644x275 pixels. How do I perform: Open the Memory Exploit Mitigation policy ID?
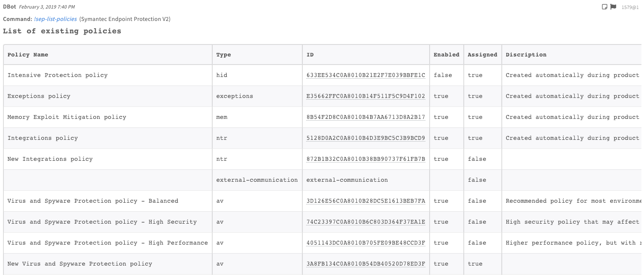click(365, 117)
